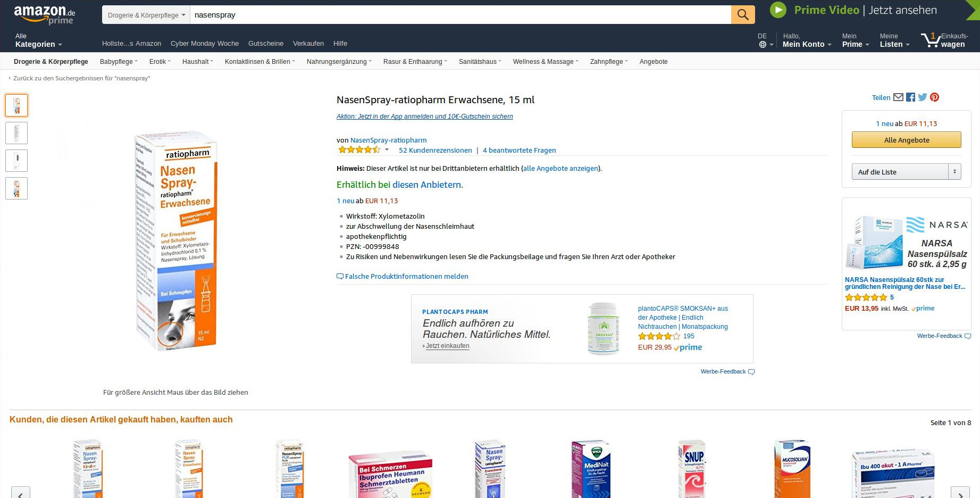
Task: Share via the email envelope icon
Action: 898,97
